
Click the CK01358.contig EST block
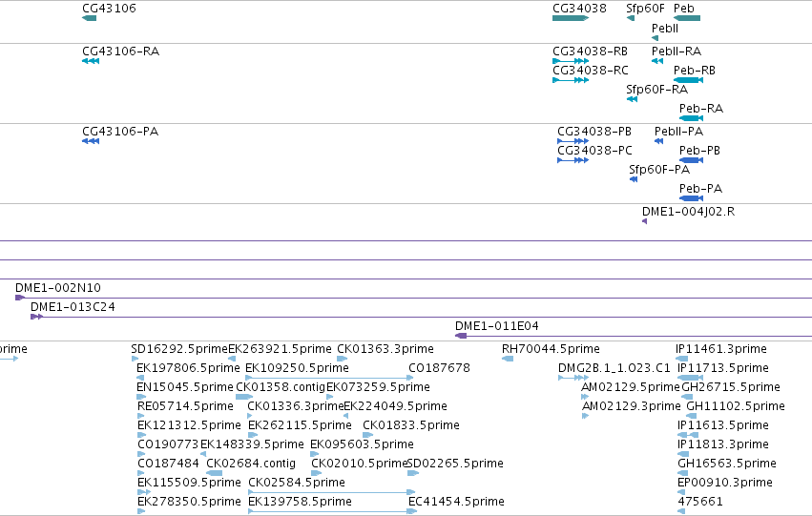click(244, 397)
